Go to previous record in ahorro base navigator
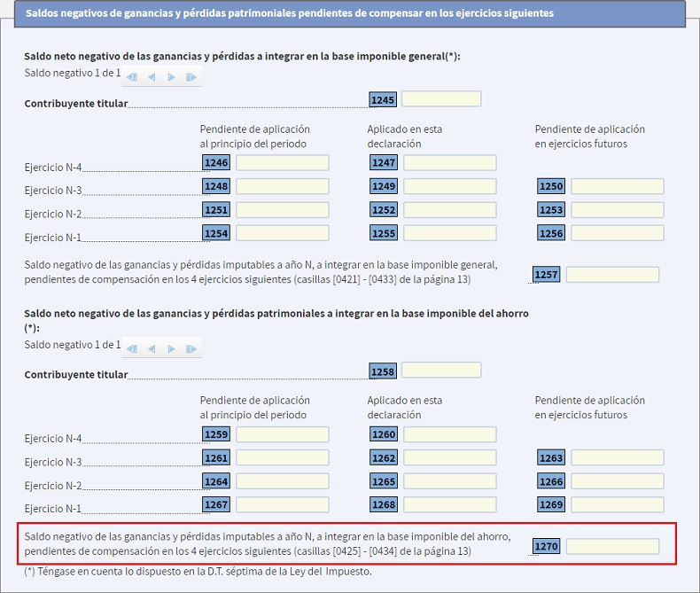Screen dimensions: 700x593 (152, 348)
